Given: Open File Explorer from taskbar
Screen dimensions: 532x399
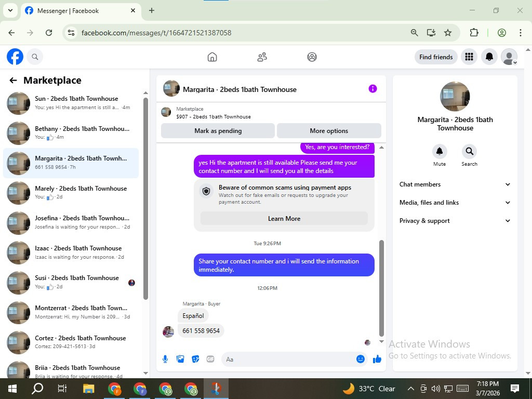Looking at the screenshot, I should pos(89,389).
